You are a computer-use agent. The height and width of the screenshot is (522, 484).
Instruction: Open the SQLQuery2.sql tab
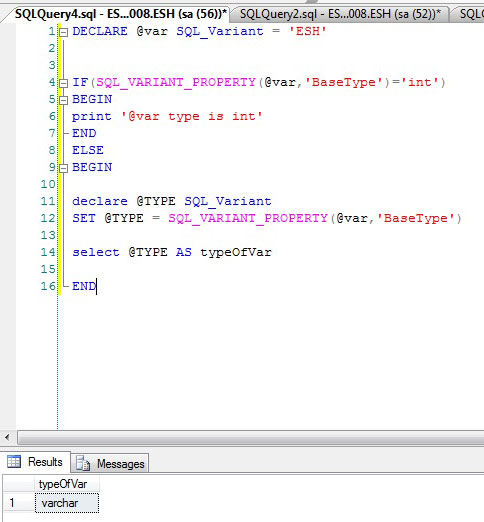coord(340,14)
